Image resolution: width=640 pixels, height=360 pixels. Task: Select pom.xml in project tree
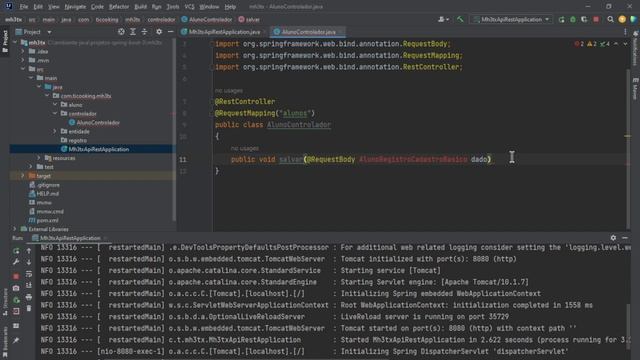47,220
